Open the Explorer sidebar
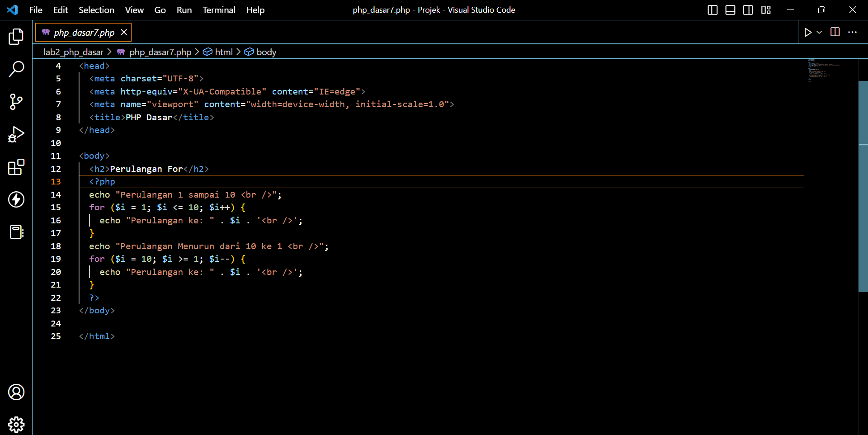Viewport: 868px width, 435px height. [x=16, y=37]
